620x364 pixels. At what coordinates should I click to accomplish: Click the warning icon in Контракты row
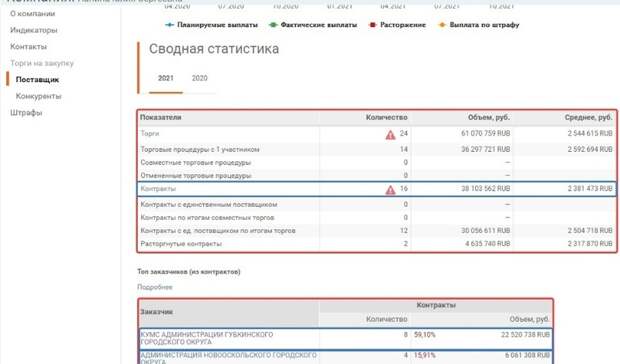390,190
